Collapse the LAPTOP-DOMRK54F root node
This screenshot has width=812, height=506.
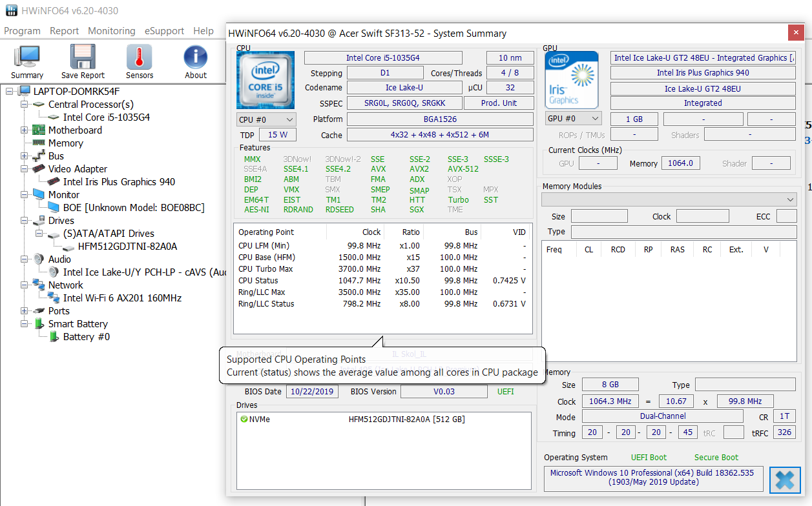click(10, 91)
